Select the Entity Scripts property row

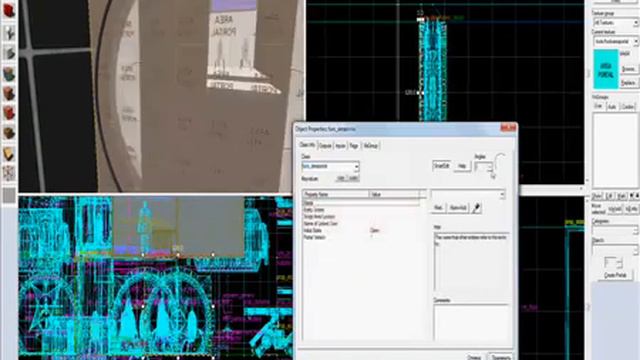(x=361, y=210)
